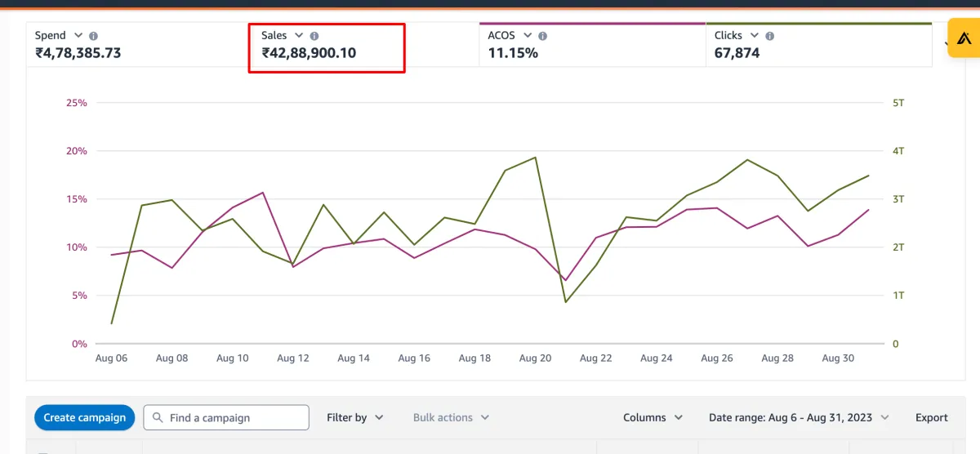Click the Export button

coord(932,417)
